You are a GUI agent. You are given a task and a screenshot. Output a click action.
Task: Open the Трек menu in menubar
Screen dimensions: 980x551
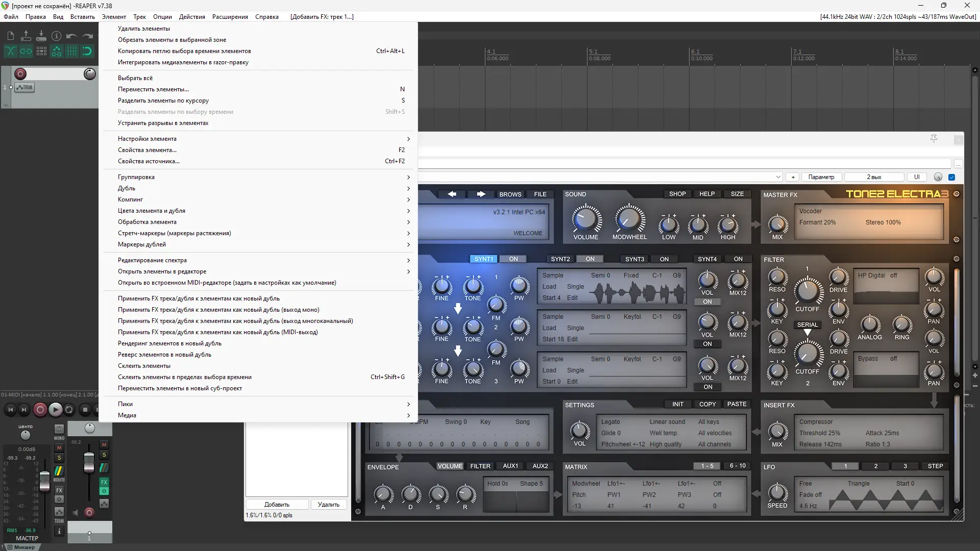pyautogui.click(x=139, y=17)
